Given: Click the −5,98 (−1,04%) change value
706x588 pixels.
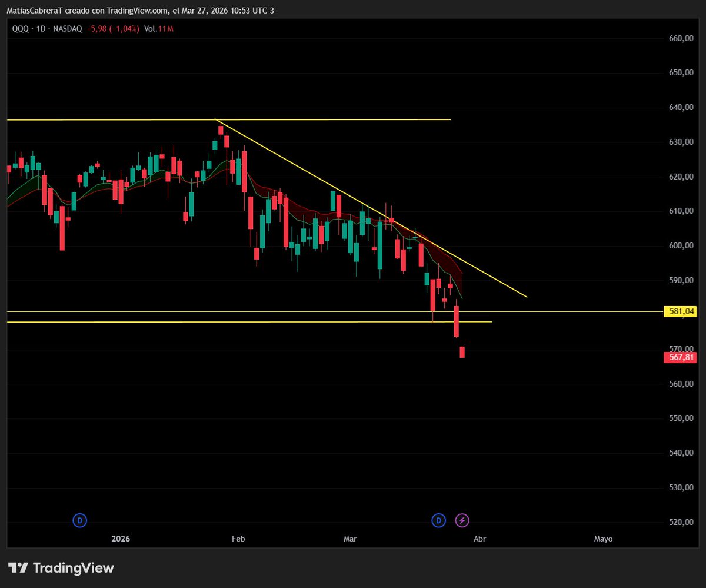Looking at the screenshot, I should coord(112,28).
